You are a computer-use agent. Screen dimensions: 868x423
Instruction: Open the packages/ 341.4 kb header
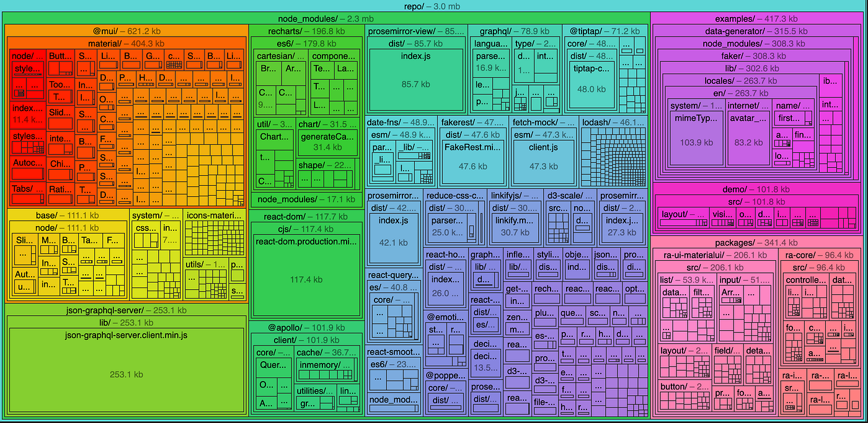coord(758,242)
